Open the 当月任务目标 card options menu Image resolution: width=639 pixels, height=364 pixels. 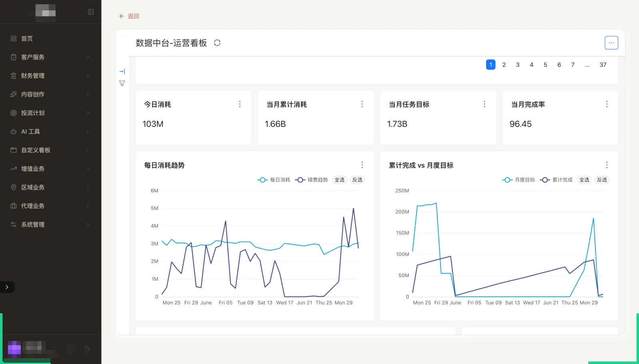(484, 104)
